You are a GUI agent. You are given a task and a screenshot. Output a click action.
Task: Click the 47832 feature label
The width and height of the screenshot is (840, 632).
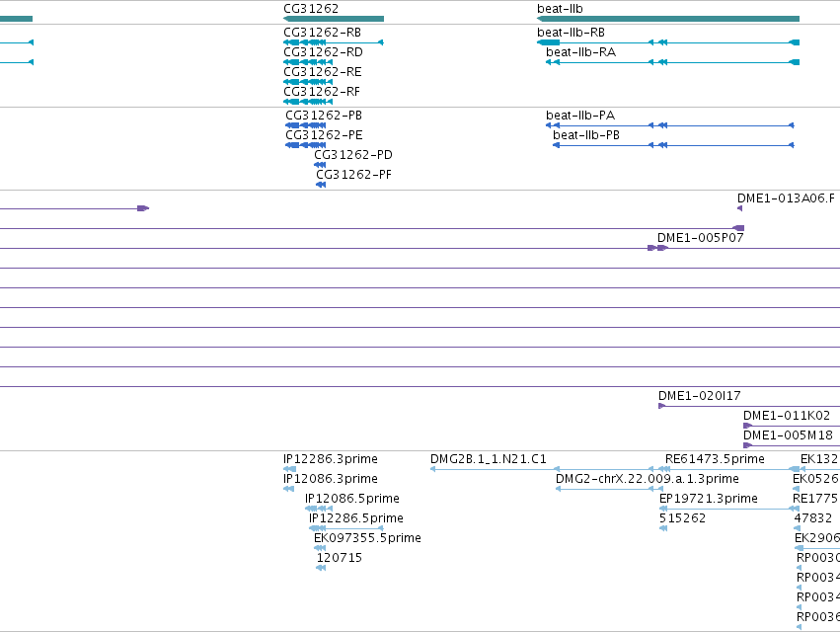coord(812,518)
